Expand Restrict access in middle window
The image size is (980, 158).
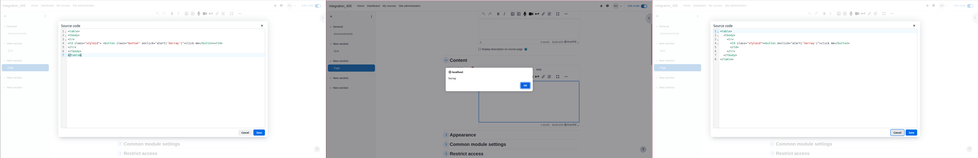pos(446,154)
